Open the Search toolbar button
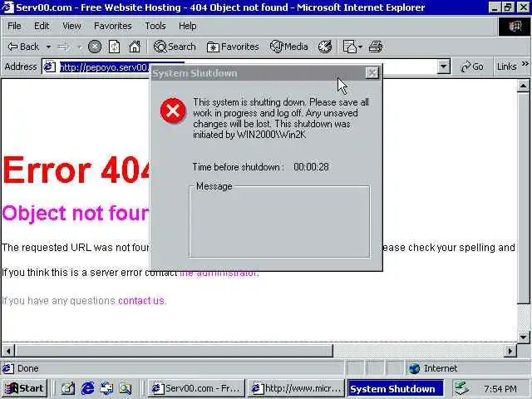The height and width of the screenshot is (399, 532). 175,47
